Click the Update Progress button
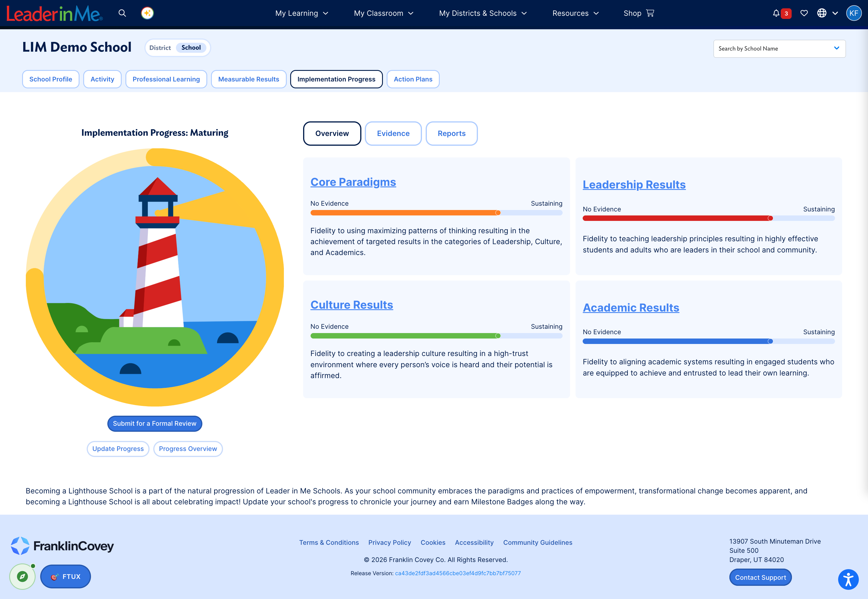This screenshot has width=868, height=599. [118, 448]
